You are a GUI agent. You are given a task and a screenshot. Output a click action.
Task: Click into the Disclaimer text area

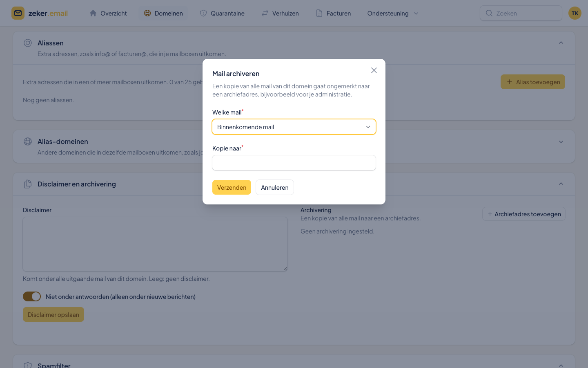[155, 244]
